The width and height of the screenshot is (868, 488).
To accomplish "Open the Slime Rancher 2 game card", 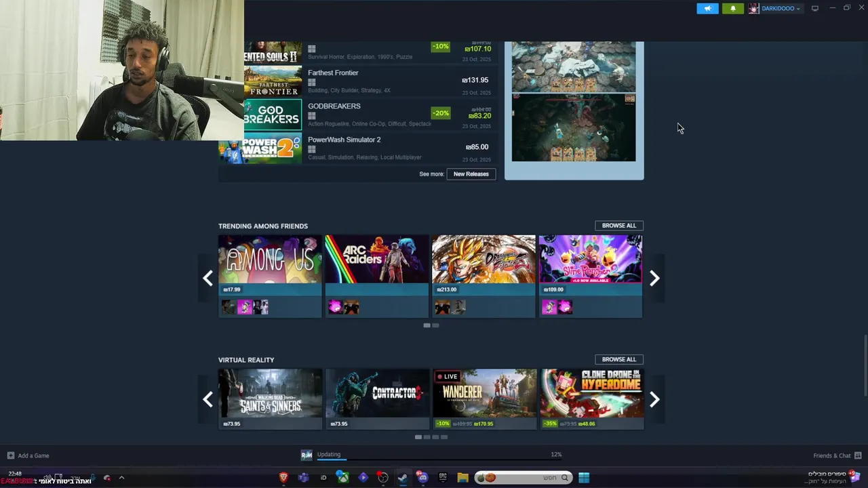I will 591,276.
